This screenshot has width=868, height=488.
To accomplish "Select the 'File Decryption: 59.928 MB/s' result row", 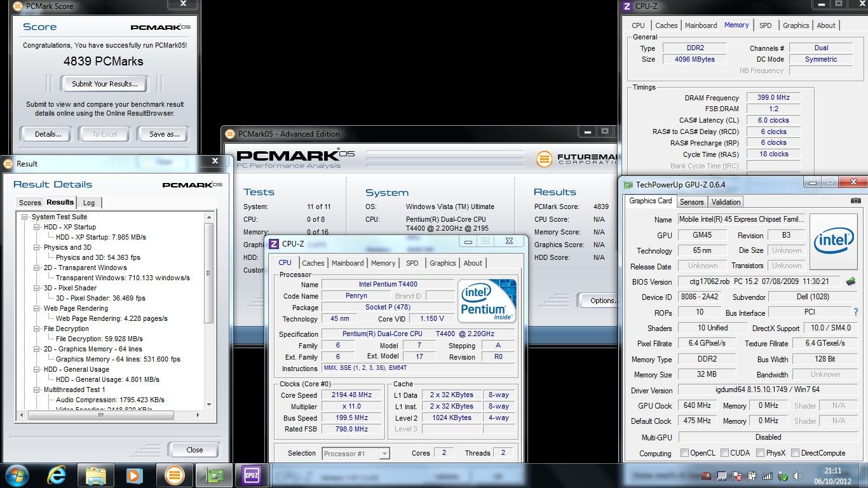I will pos(99,339).
